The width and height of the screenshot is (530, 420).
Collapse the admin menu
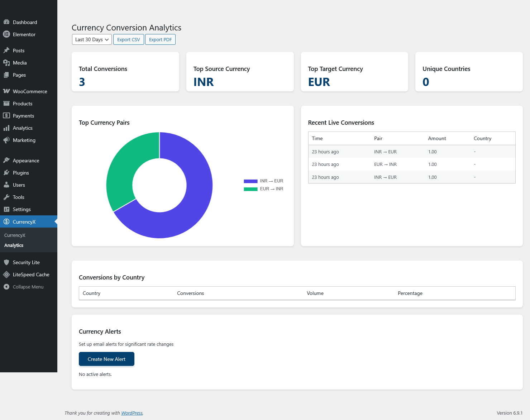point(23,287)
